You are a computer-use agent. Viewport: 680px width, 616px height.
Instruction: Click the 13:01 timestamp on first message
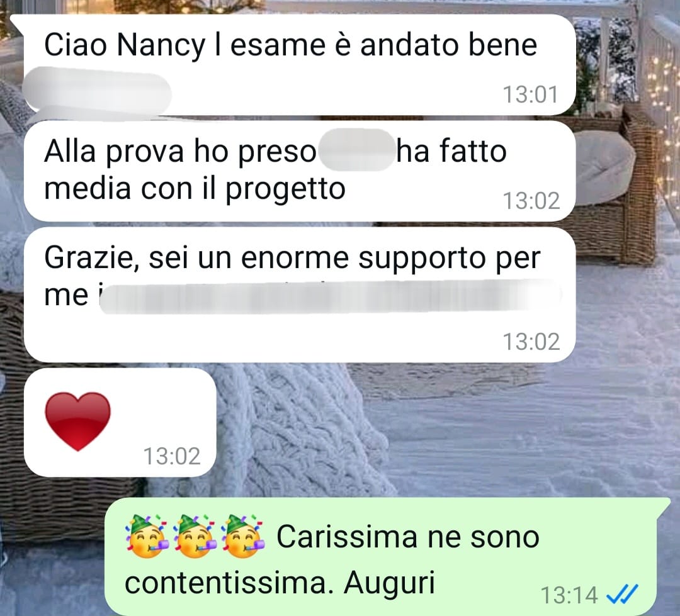point(530,94)
